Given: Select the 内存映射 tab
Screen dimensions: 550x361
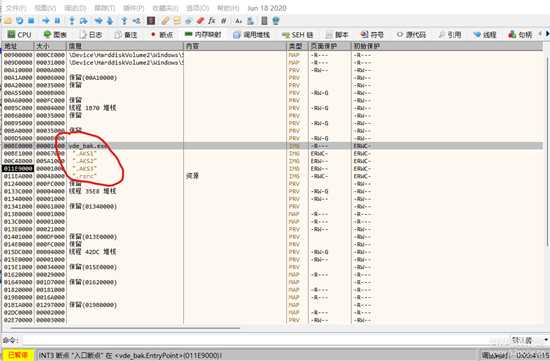Looking at the screenshot, I should pyautogui.click(x=203, y=34).
